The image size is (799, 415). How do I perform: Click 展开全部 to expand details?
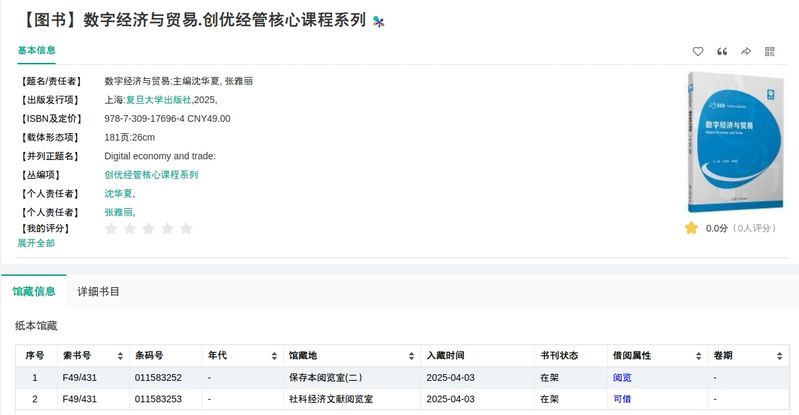(x=36, y=243)
